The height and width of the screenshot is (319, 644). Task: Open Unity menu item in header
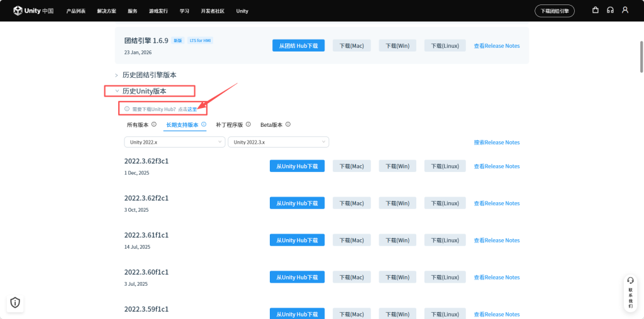point(242,11)
